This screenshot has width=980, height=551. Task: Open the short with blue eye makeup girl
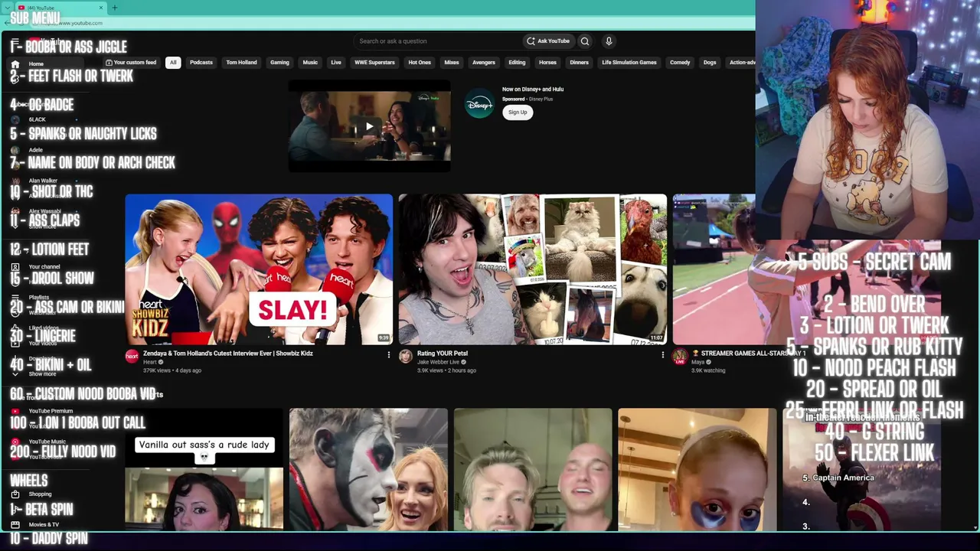(x=697, y=469)
